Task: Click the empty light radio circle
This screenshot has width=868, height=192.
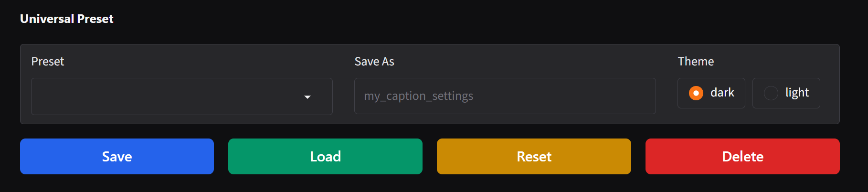Action: tap(771, 93)
